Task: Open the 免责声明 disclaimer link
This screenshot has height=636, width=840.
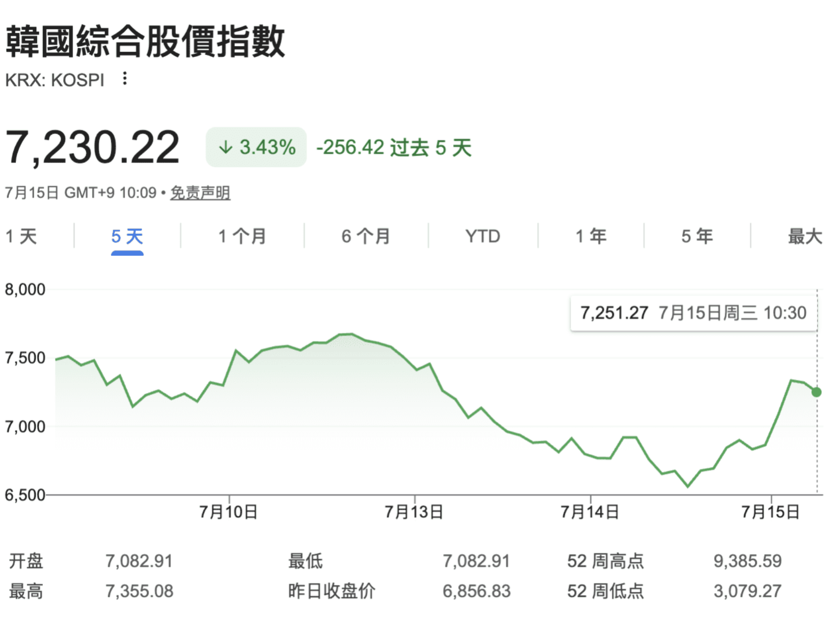Action: pyautogui.click(x=200, y=193)
